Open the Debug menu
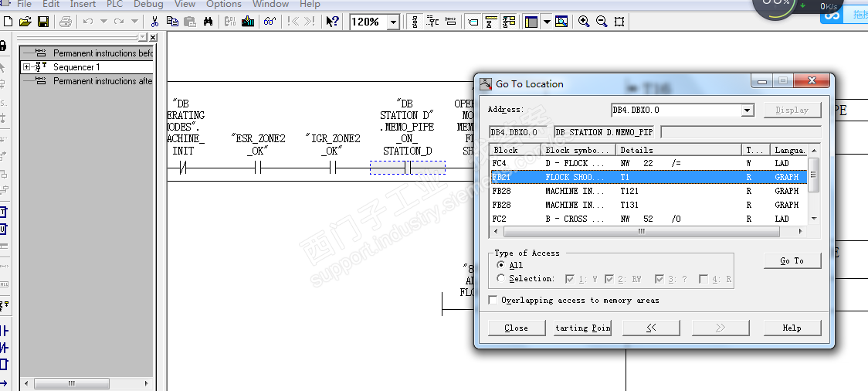Image resolution: width=868 pixels, height=391 pixels. [x=148, y=4]
